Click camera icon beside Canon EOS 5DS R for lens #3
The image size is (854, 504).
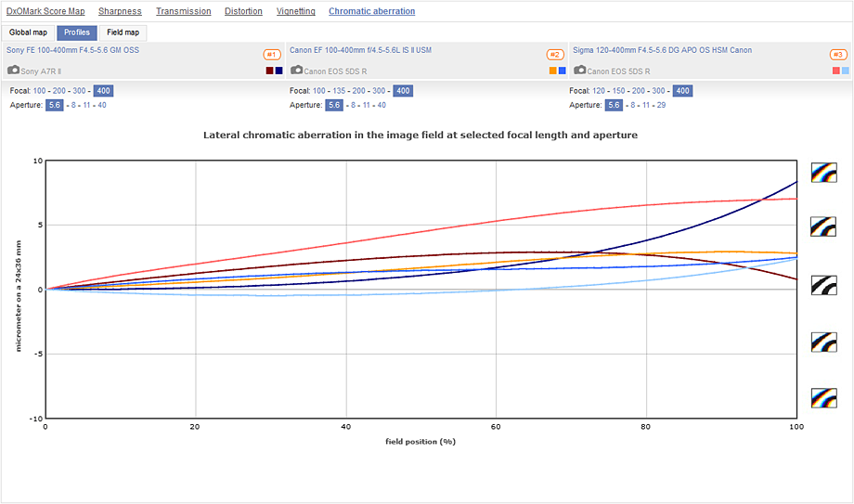point(580,71)
